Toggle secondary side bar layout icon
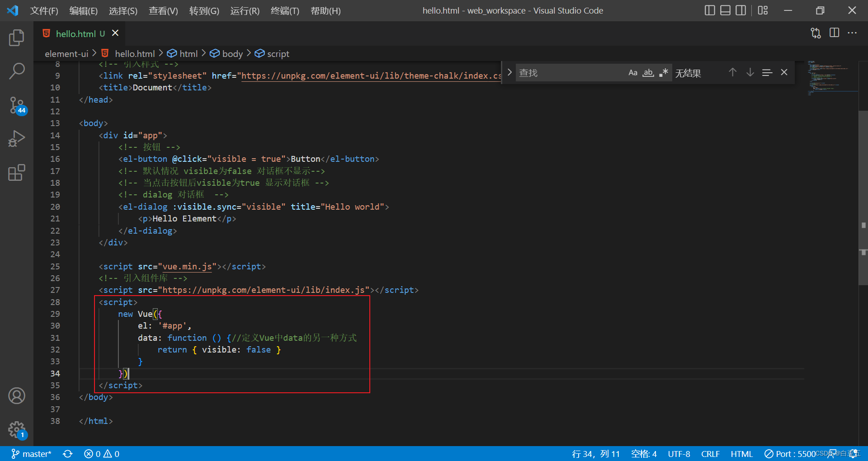This screenshot has width=868, height=461. pyautogui.click(x=741, y=10)
